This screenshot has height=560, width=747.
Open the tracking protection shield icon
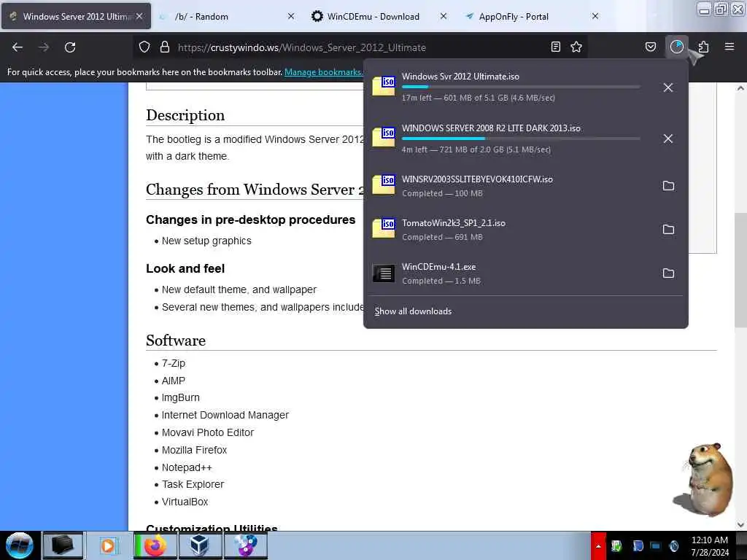(x=144, y=47)
